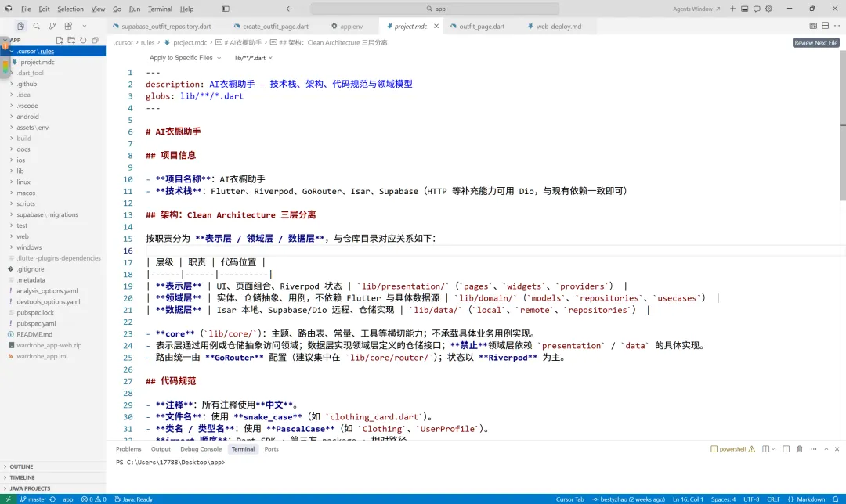The image size is (846, 504).
Task: Open editor More Actions ellipsis
Action: click(837, 26)
